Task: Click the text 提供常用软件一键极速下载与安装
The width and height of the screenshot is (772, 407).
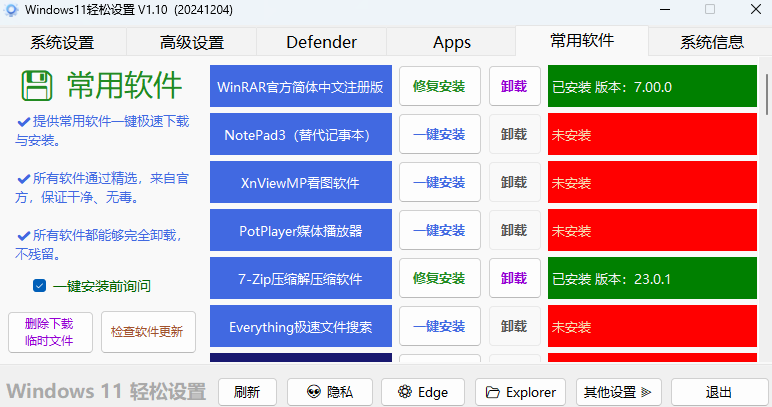Action: coord(102,131)
